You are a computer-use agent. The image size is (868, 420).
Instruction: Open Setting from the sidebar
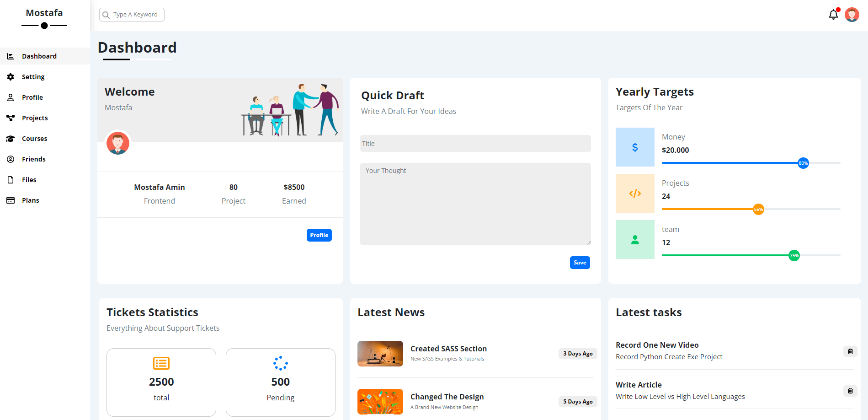tap(45, 77)
